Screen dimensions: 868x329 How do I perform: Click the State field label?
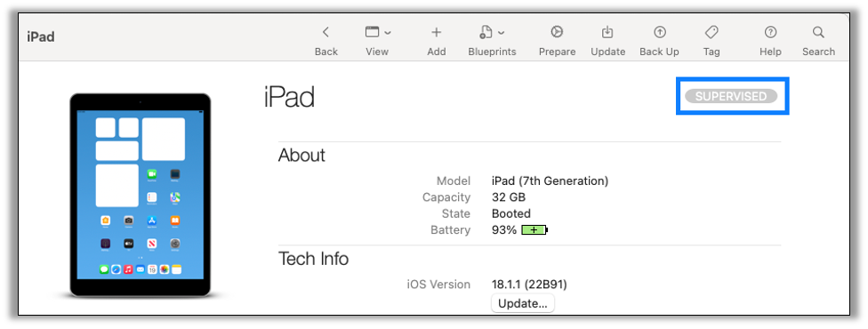coord(455,213)
